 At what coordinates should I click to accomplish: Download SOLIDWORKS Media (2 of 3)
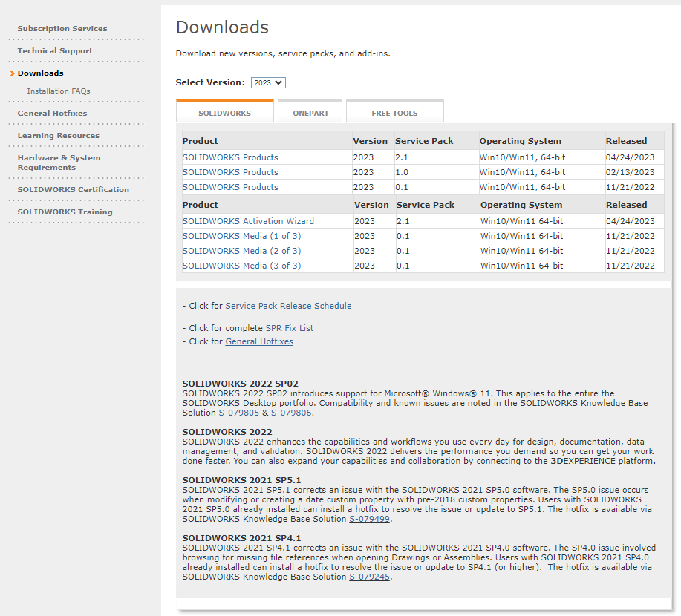[241, 251]
